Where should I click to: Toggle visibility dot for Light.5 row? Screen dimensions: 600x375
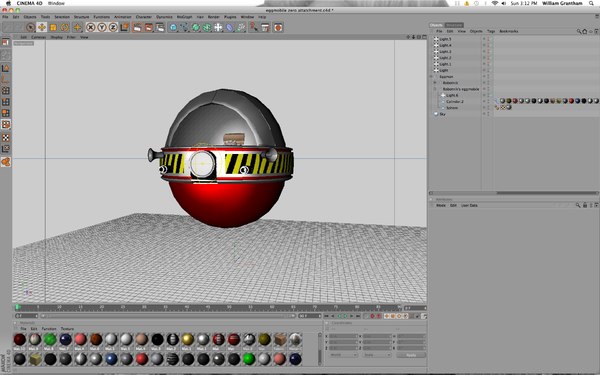(x=484, y=39)
